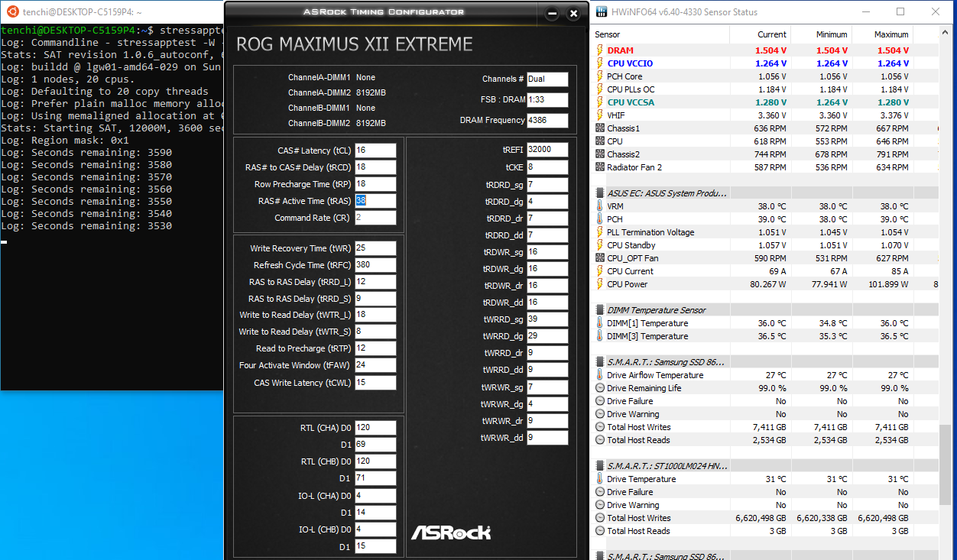Click the Refresh Cycle Time (tRFC) field
957x560 pixels.
[x=375, y=265]
